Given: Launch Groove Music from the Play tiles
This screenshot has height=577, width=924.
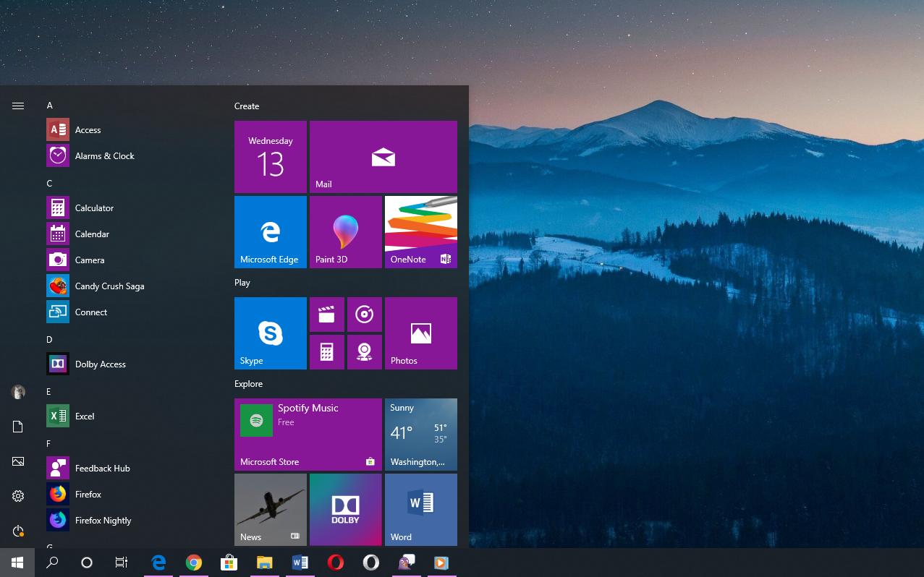Looking at the screenshot, I should (x=364, y=314).
